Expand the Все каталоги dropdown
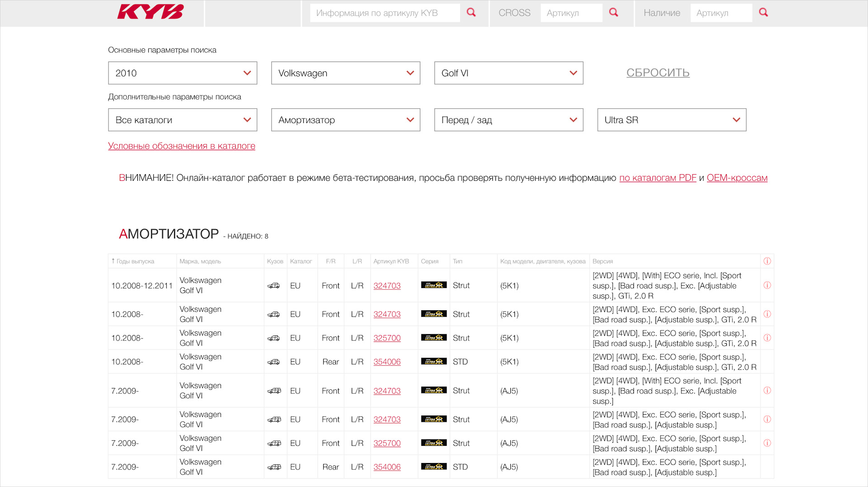868x487 pixels. click(183, 120)
